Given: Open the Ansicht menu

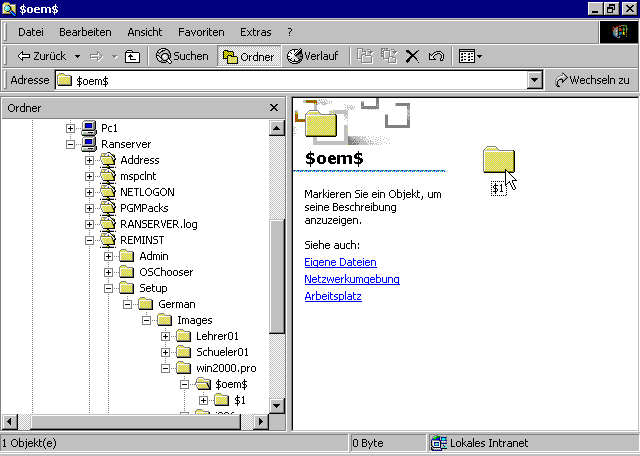Looking at the screenshot, I should click(x=144, y=32).
